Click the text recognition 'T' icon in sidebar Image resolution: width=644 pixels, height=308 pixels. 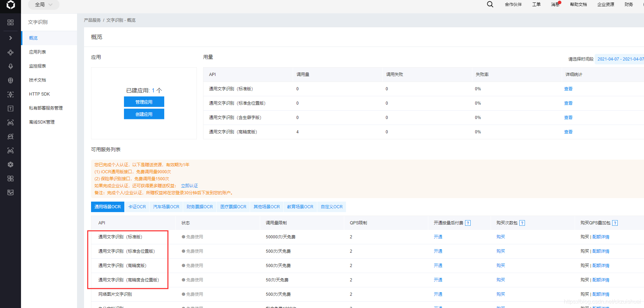pos(11,108)
